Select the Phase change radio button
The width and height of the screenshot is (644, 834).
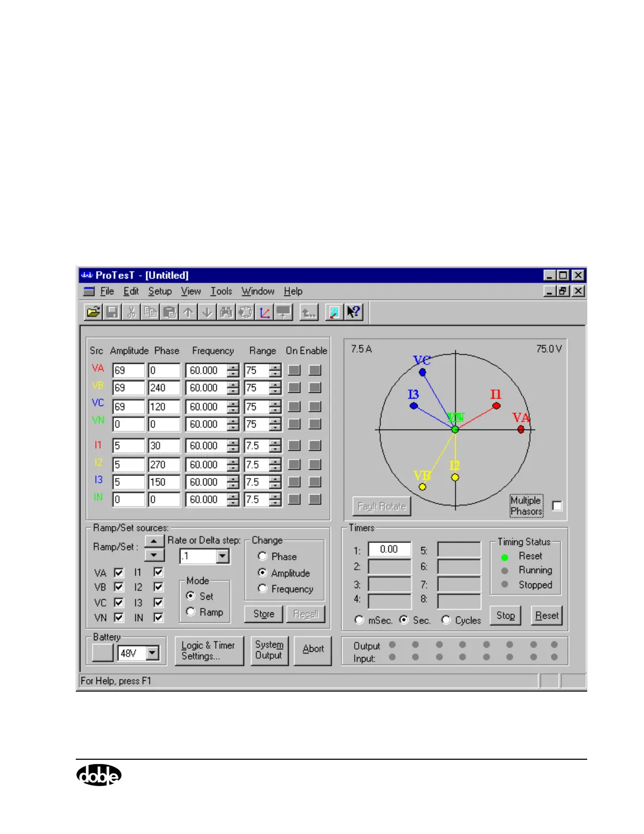click(263, 556)
